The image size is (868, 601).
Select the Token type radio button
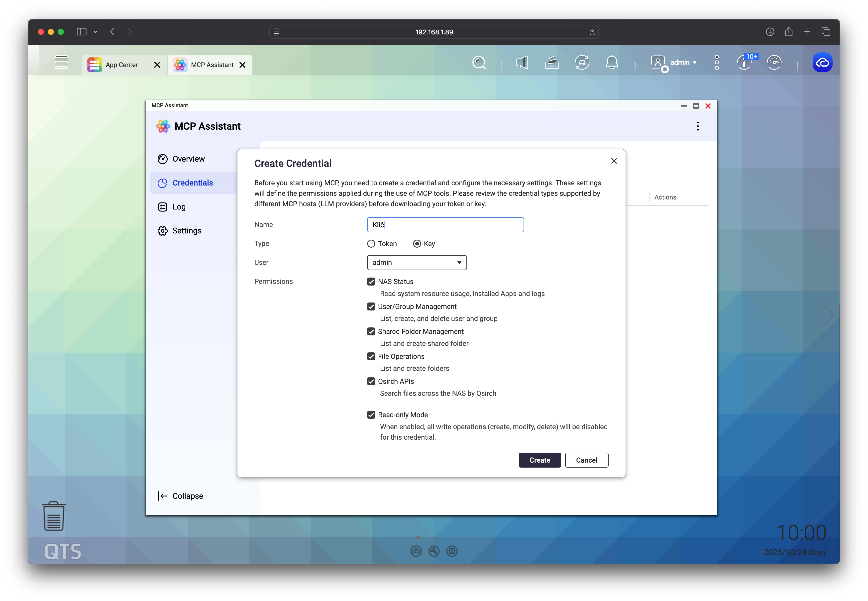click(x=371, y=244)
